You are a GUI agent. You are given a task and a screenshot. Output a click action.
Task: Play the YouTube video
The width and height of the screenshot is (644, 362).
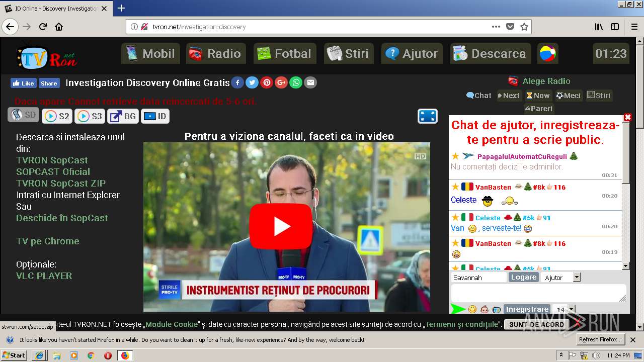click(x=281, y=226)
